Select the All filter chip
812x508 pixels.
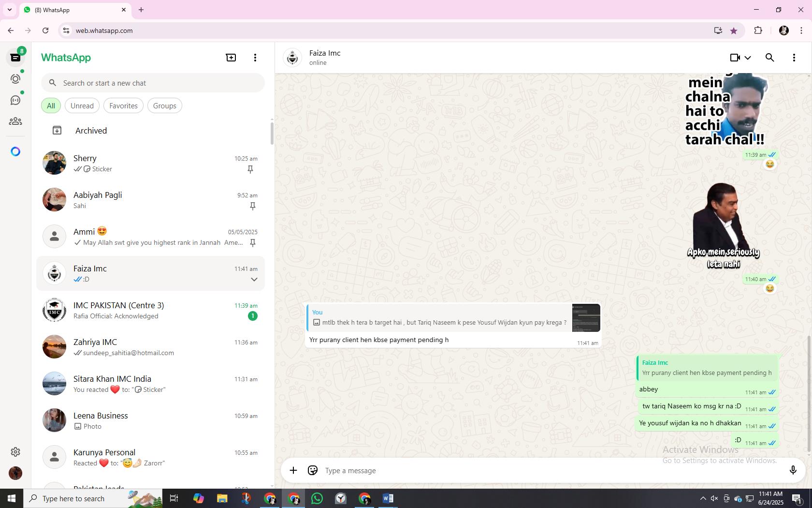51,106
